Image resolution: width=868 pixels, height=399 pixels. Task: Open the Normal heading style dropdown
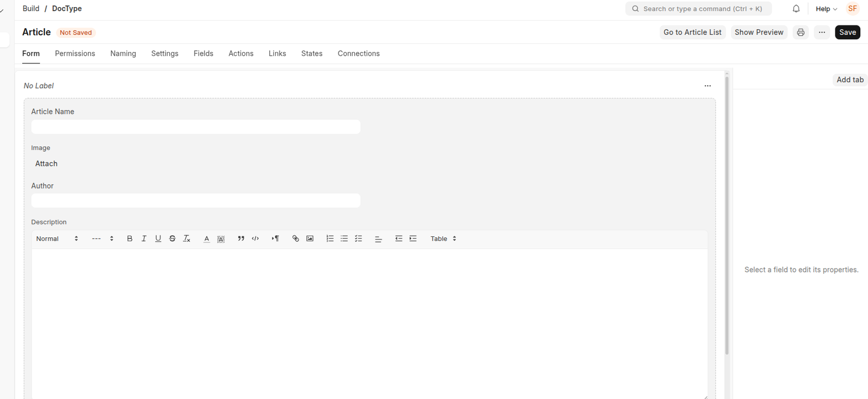[57, 239]
